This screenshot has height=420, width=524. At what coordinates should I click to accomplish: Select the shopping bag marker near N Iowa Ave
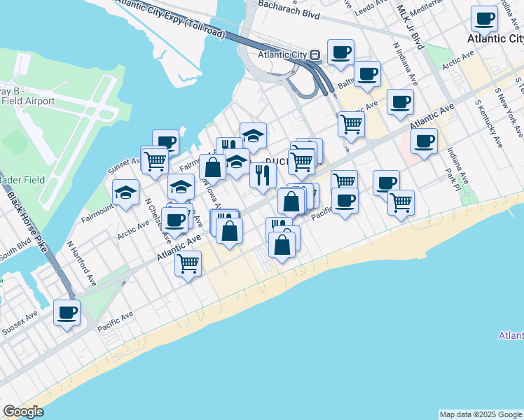(x=212, y=167)
